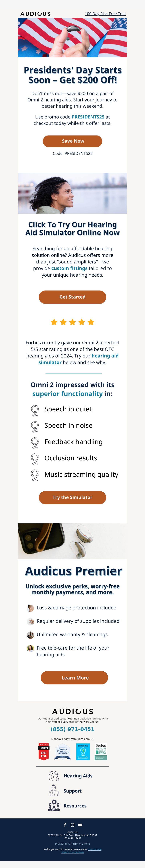Open the Instagram icon in footer
Screen dimensions: 145x868
[x=72, y=825]
